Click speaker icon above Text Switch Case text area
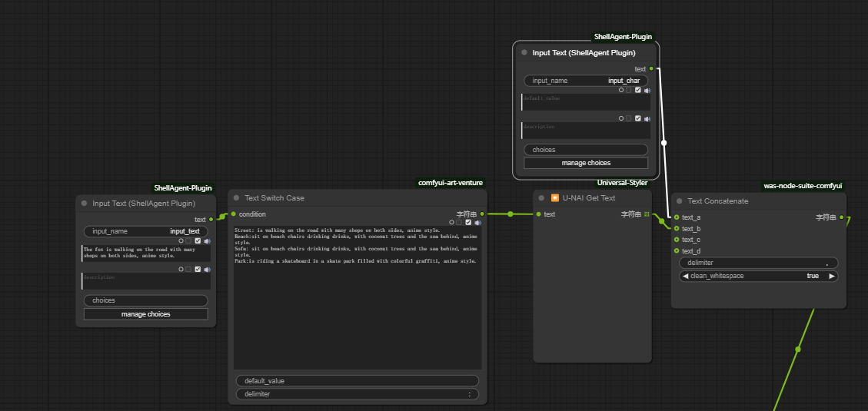 pos(477,222)
